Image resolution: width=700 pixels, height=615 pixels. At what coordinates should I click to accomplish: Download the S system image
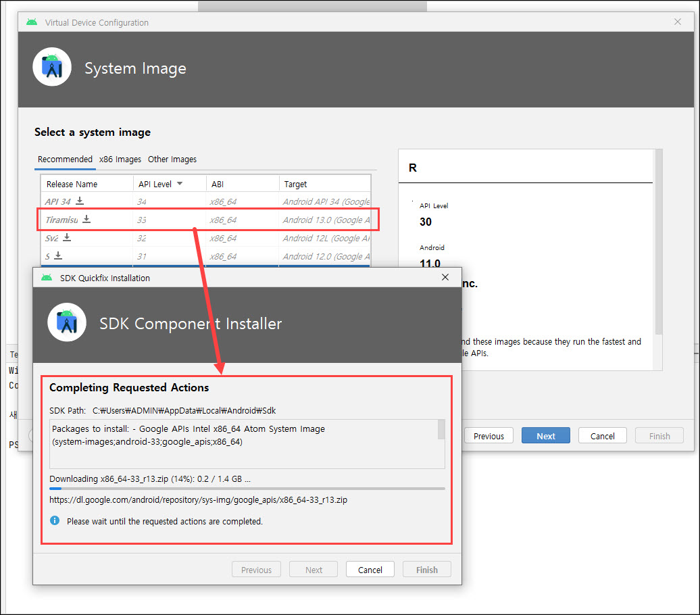[x=58, y=255]
